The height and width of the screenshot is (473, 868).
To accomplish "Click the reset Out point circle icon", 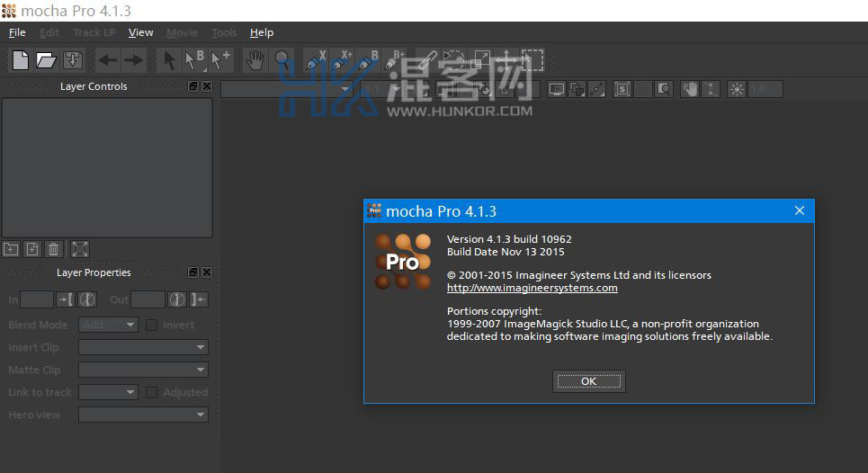I will point(176,299).
